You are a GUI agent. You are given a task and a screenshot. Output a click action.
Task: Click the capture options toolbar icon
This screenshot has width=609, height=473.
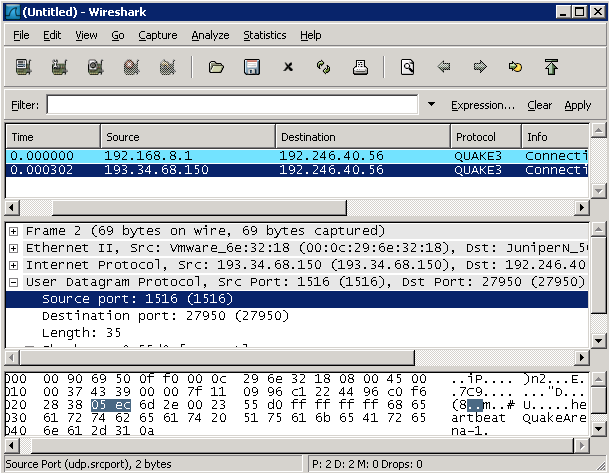tap(59, 67)
